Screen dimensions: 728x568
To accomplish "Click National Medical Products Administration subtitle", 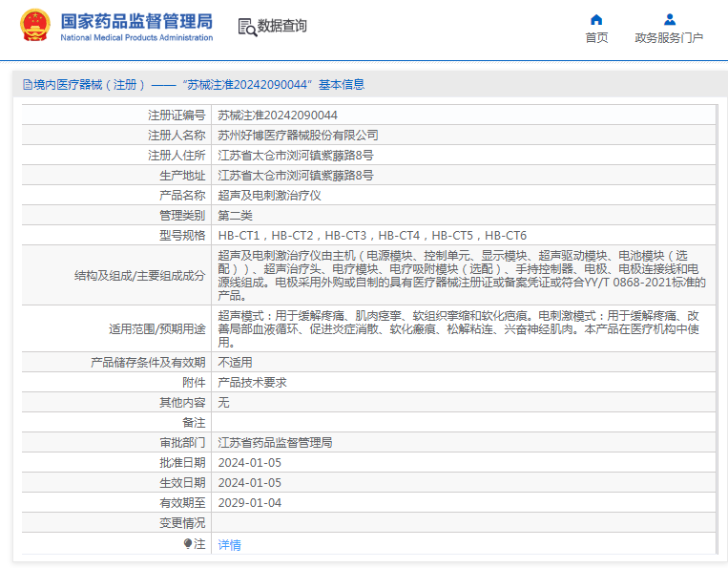I will point(136,37).
